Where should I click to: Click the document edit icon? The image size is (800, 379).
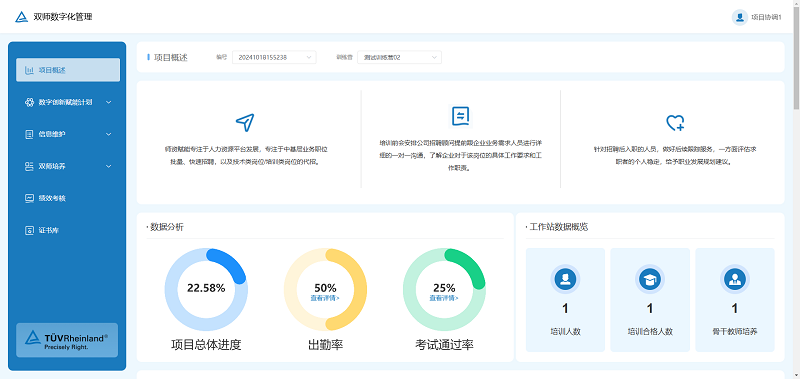(x=460, y=116)
